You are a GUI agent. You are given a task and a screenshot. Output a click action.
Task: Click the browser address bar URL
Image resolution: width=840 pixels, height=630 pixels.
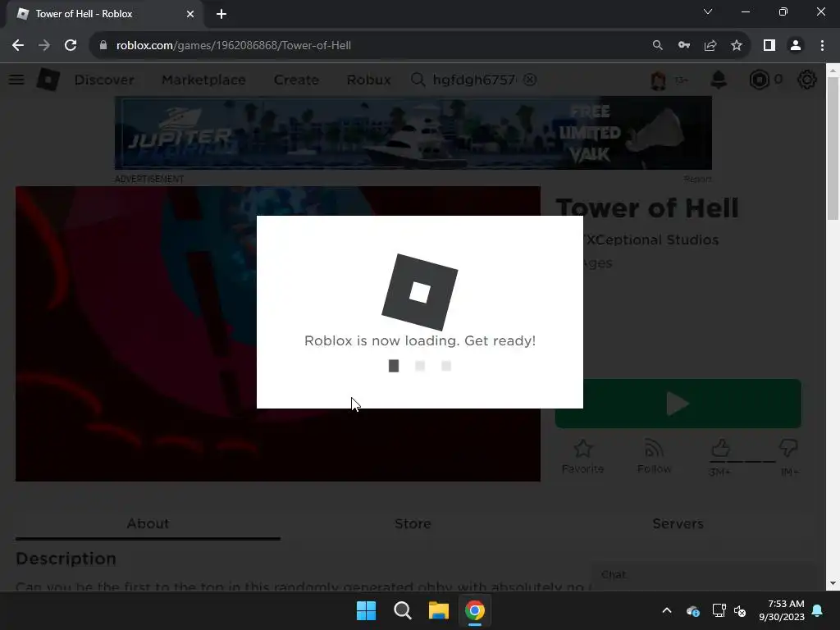click(234, 46)
